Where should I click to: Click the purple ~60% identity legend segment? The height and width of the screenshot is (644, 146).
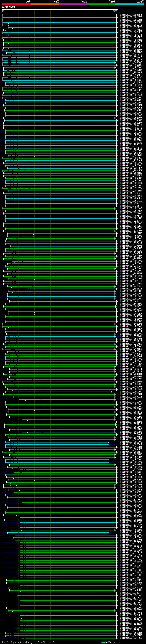(73, 4)
